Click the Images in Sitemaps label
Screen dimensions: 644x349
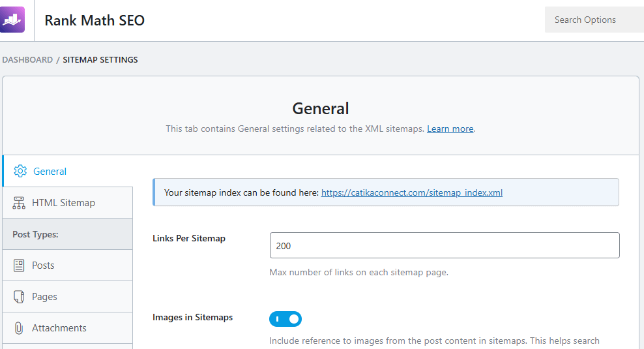192,318
